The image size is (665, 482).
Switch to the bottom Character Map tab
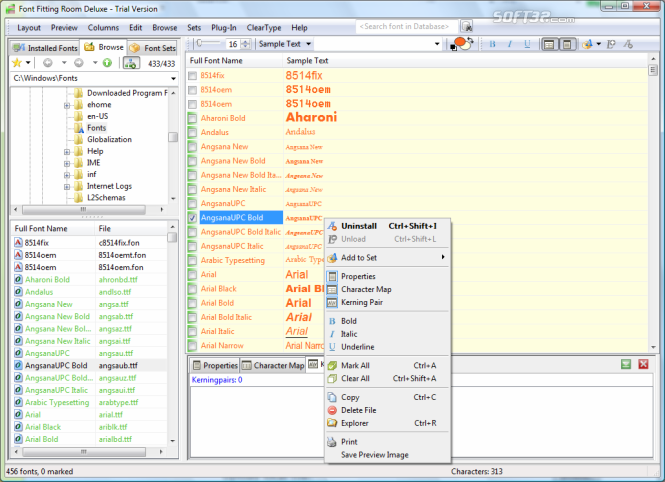point(273,365)
